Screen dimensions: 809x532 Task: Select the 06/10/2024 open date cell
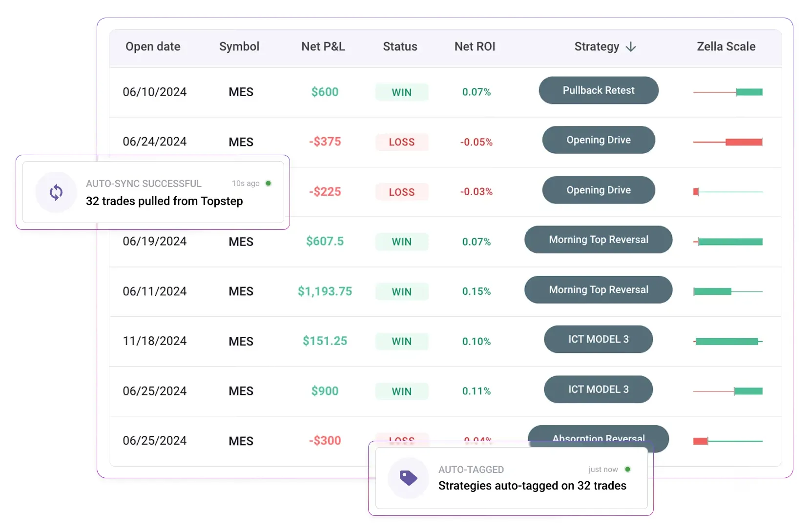tap(155, 92)
